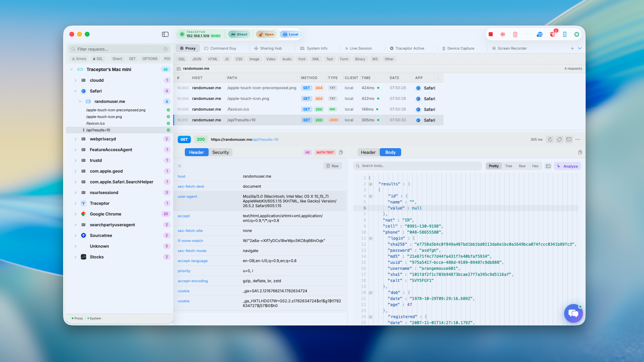Fold the JSON login object arrow
Screen dimensions: 644x362
coord(371,239)
